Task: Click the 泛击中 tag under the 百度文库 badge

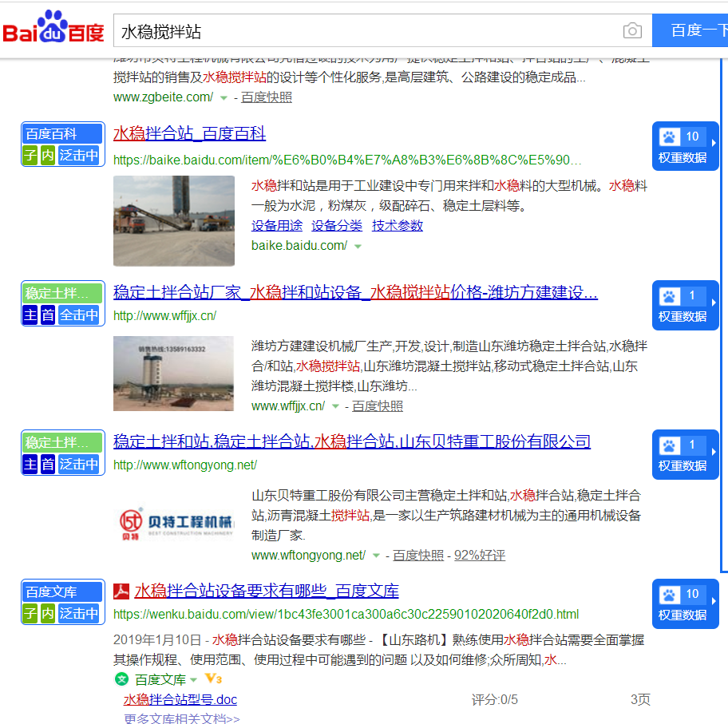Action: (79, 614)
